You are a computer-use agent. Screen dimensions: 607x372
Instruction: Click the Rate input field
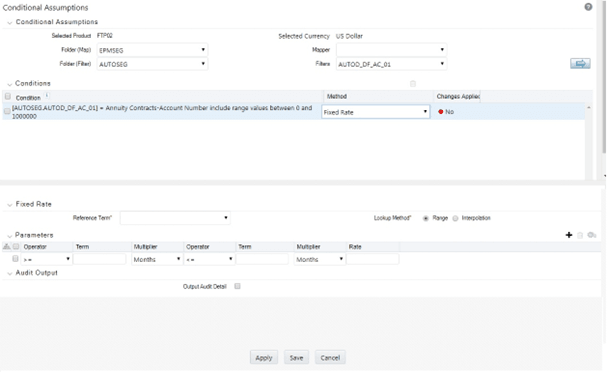coord(372,259)
